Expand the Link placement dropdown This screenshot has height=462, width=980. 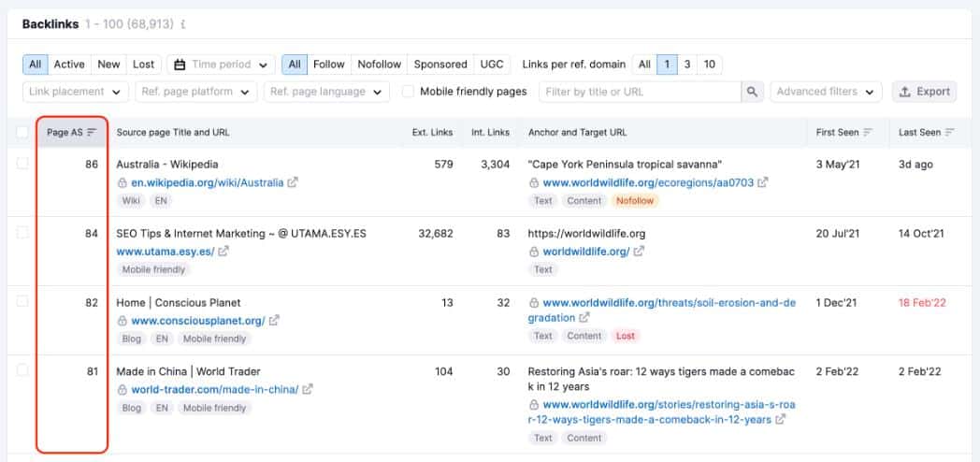tap(76, 92)
